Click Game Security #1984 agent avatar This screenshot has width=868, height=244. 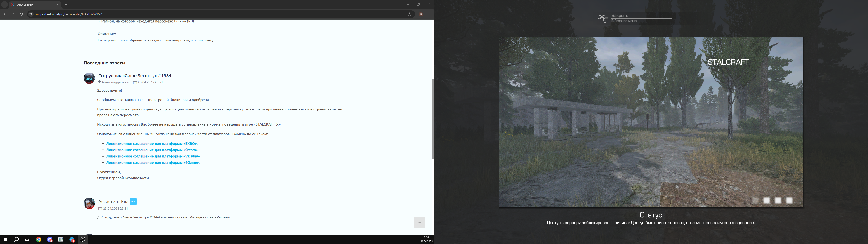click(x=89, y=78)
